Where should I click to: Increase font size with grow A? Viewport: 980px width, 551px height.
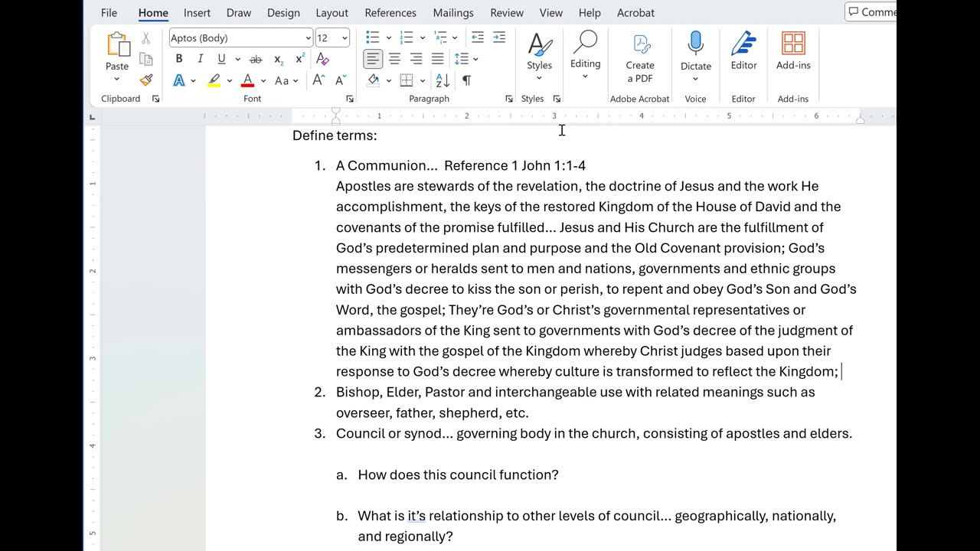[318, 80]
